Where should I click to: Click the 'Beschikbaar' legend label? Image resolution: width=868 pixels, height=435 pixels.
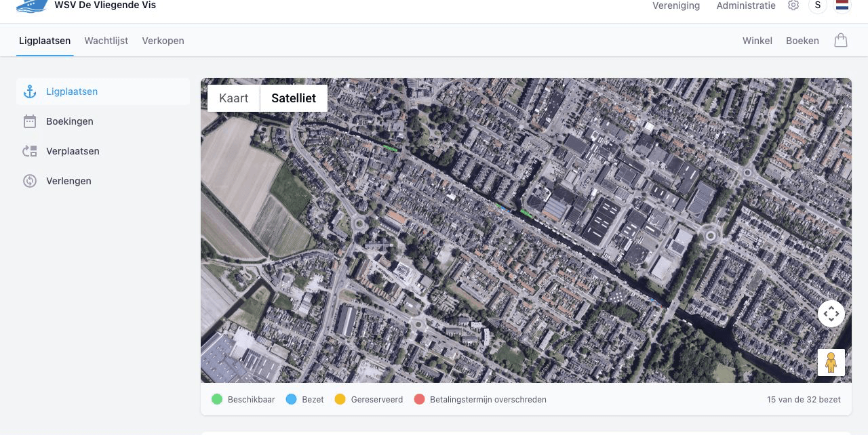(252, 400)
